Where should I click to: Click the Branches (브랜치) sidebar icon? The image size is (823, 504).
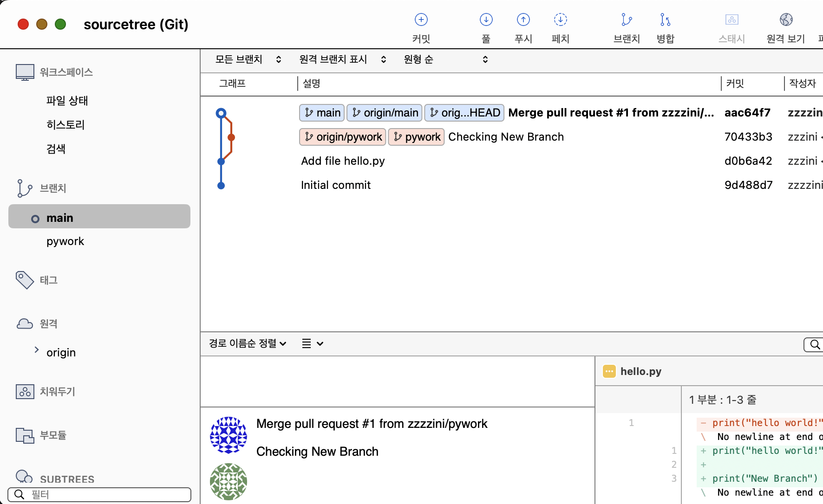(x=24, y=188)
